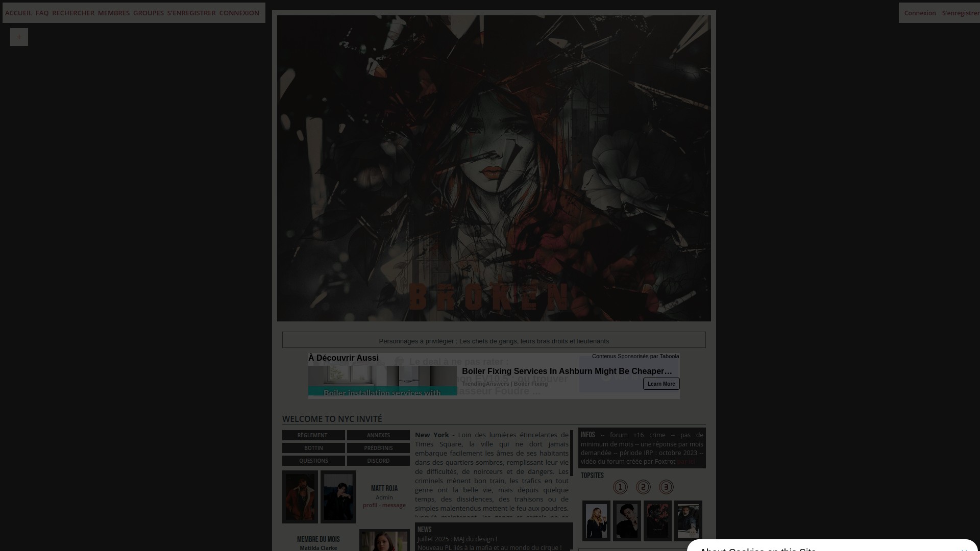The image size is (980, 551).
Task: Click the staff avatar in black next to Matt Roja
Action: tap(338, 497)
